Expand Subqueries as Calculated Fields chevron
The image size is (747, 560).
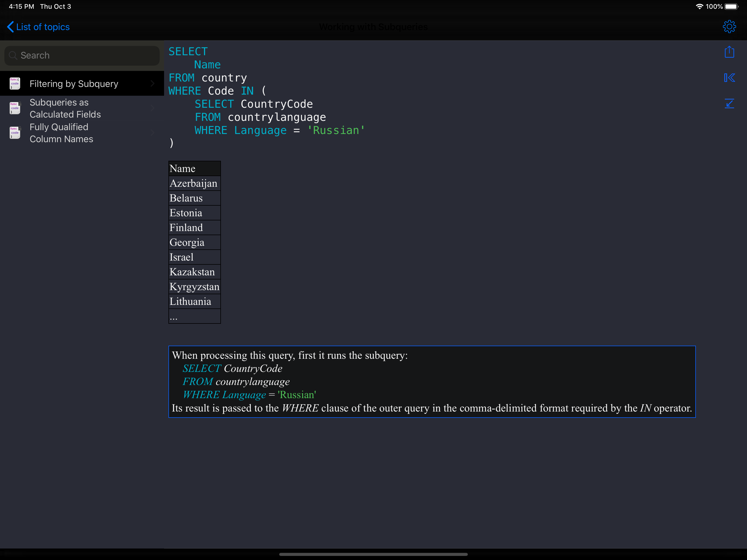pyautogui.click(x=153, y=108)
